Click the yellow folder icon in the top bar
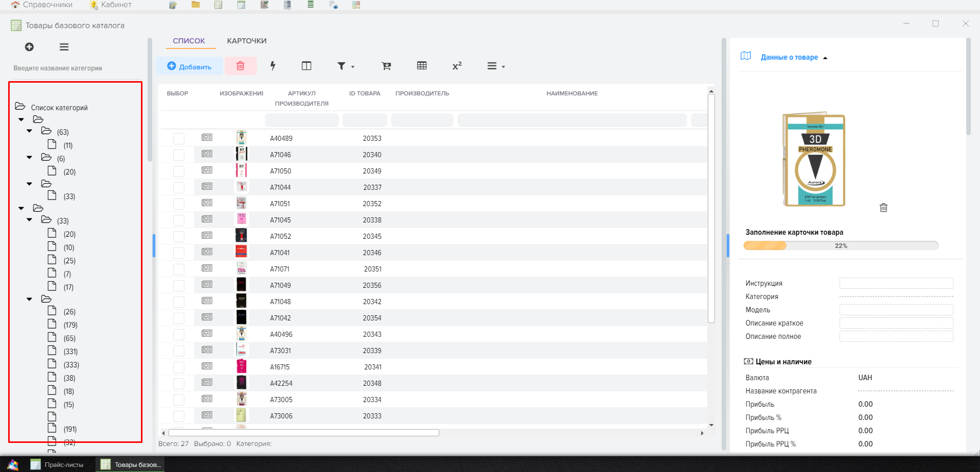This screenshot has height=472, width=980. pos(196,5)
